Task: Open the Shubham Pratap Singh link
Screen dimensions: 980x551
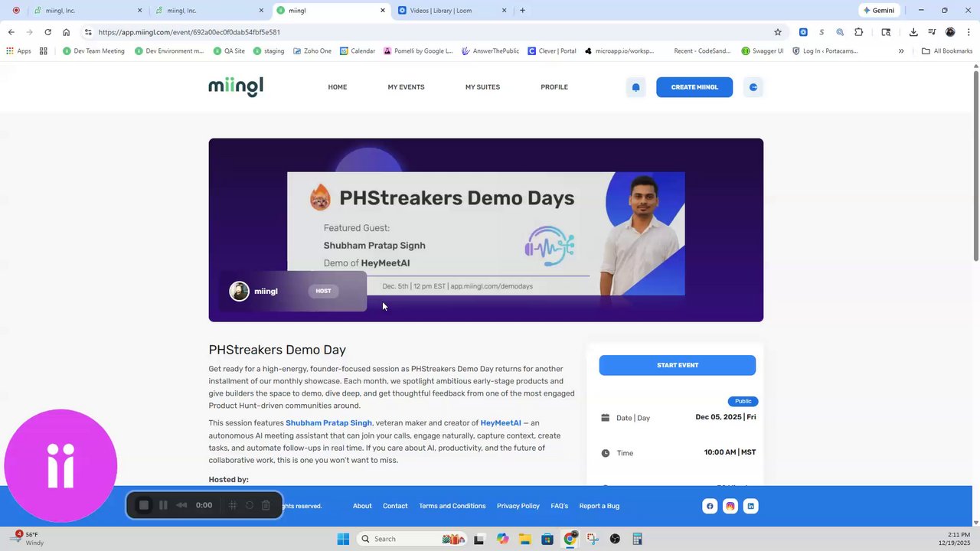Action: coord(328,423)
